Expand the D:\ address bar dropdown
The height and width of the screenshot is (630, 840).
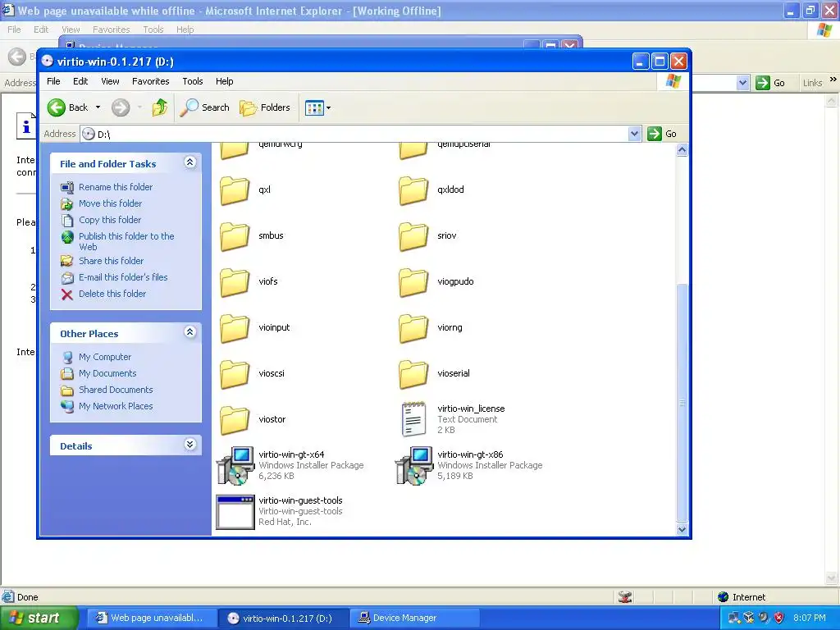(x=634, y=134)
